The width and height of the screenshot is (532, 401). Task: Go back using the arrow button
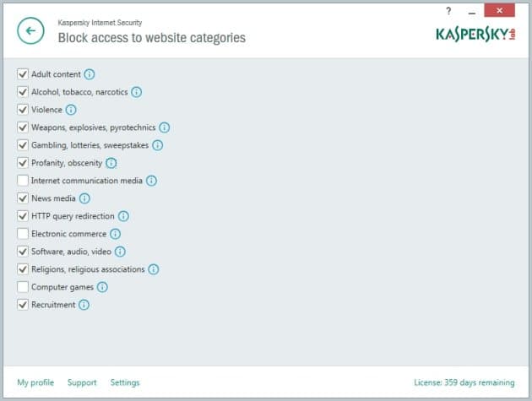[30, 31]
